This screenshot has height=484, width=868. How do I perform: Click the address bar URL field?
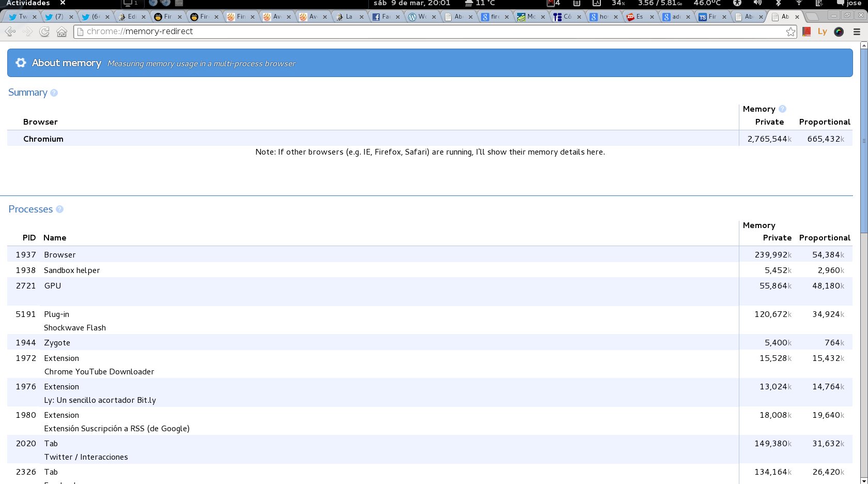coord(434,32)
